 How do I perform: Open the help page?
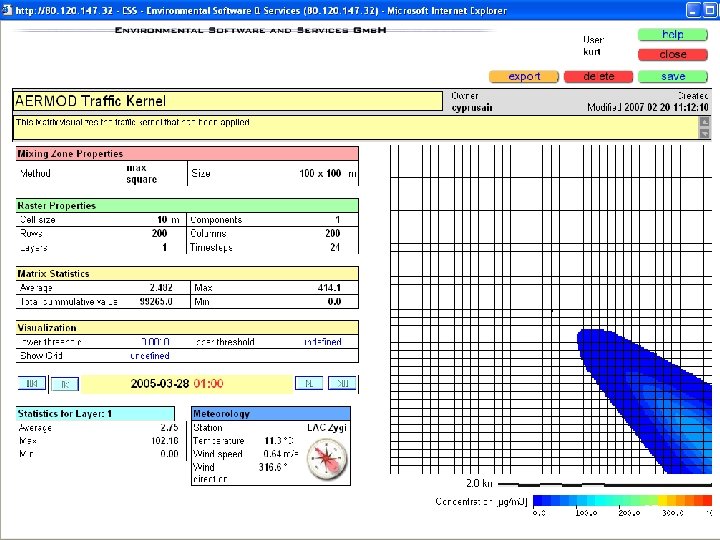[x=673, y=34]
